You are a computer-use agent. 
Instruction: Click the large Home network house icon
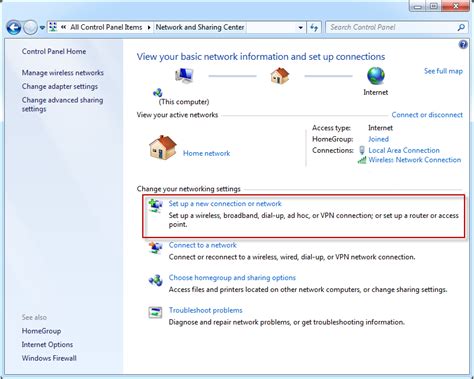pos(163,148)
